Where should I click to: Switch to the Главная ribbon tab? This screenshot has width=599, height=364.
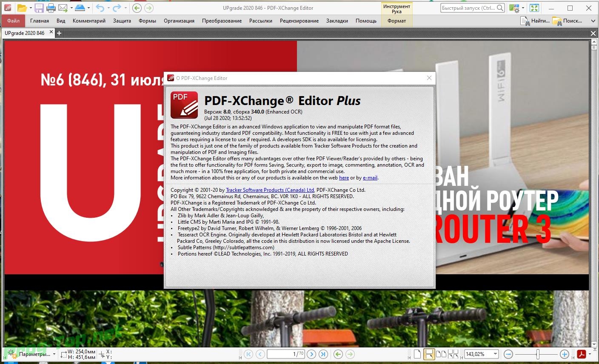(x=40, y=20)
